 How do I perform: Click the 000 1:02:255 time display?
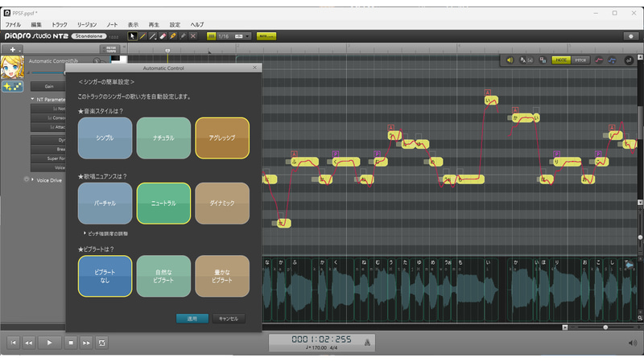(321, 339)
